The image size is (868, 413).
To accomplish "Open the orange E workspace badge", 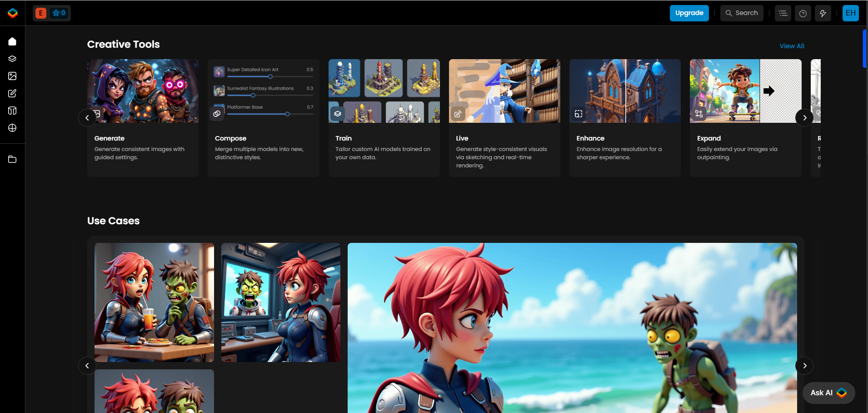I will (41, 13).
